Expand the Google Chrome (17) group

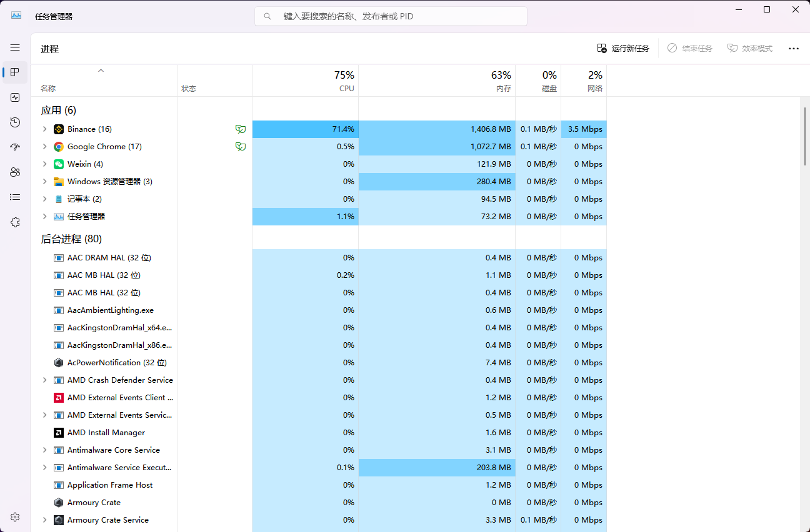tap(44, 147)
